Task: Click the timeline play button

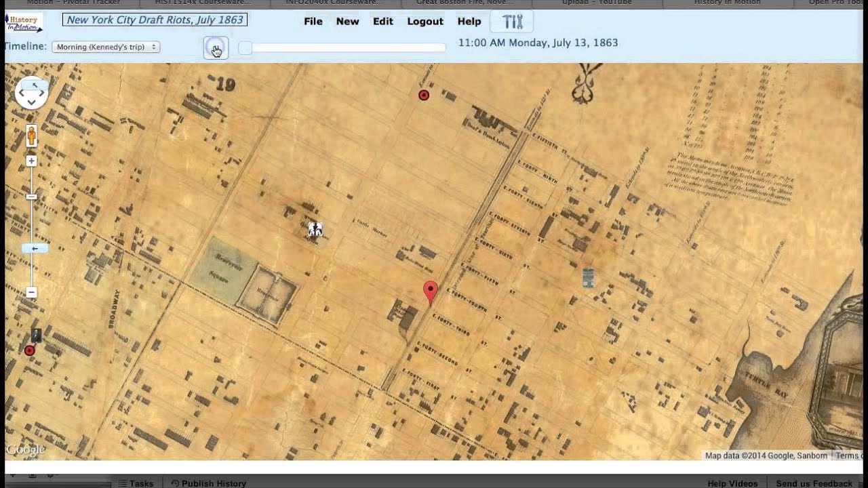Action: (216, 48)
